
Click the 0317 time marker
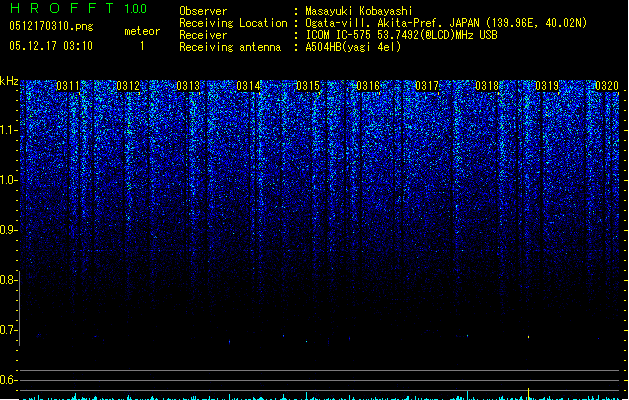(427, 86)
